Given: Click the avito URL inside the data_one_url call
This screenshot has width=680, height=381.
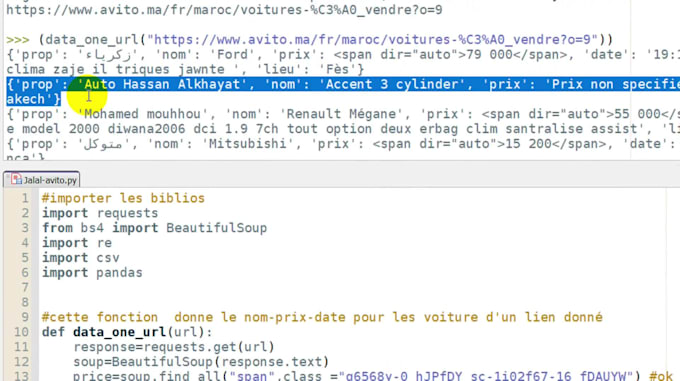Looking at the screenshot, I should coord(373,40).
